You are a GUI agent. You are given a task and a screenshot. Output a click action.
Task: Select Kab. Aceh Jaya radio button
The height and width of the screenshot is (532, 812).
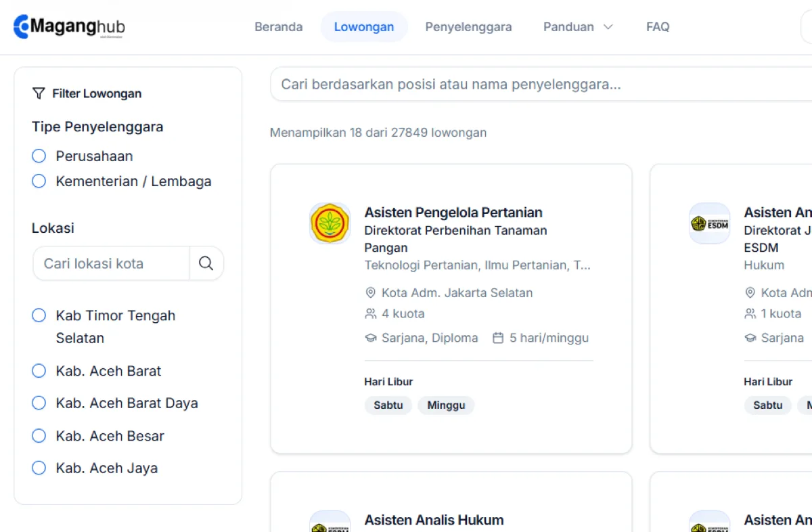[39, 468]
